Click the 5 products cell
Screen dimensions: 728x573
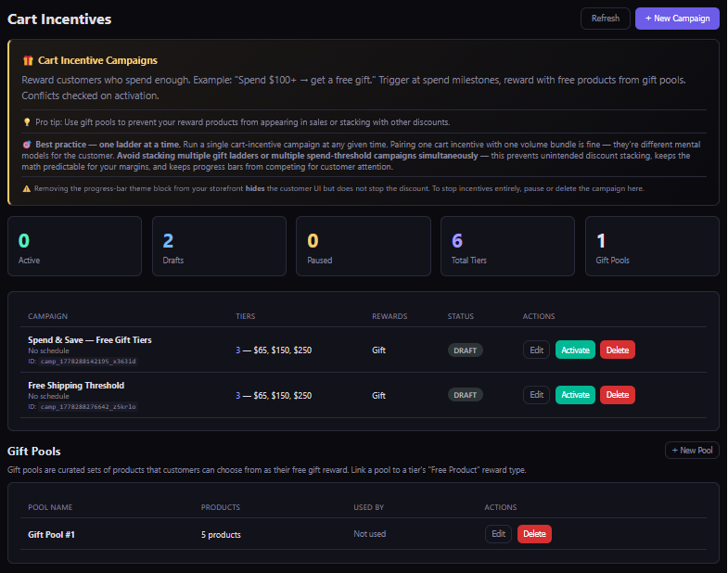coord(221,535)
